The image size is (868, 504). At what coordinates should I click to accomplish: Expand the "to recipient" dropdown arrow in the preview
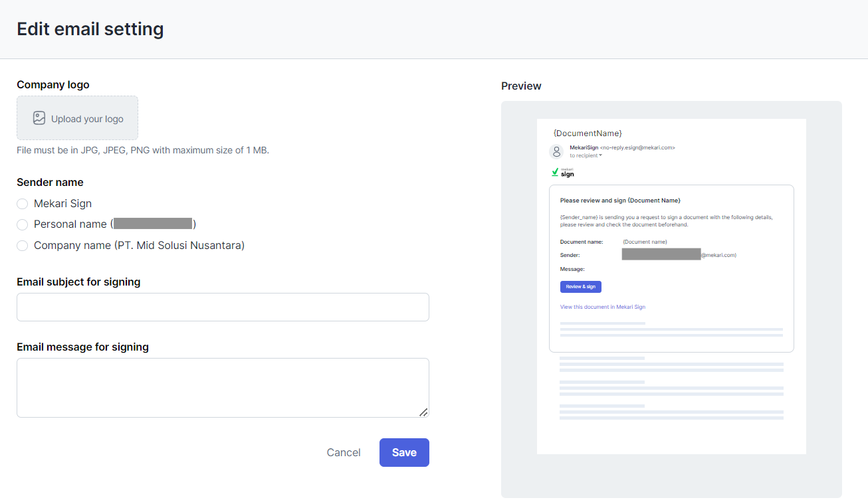[x=600, y=155]
